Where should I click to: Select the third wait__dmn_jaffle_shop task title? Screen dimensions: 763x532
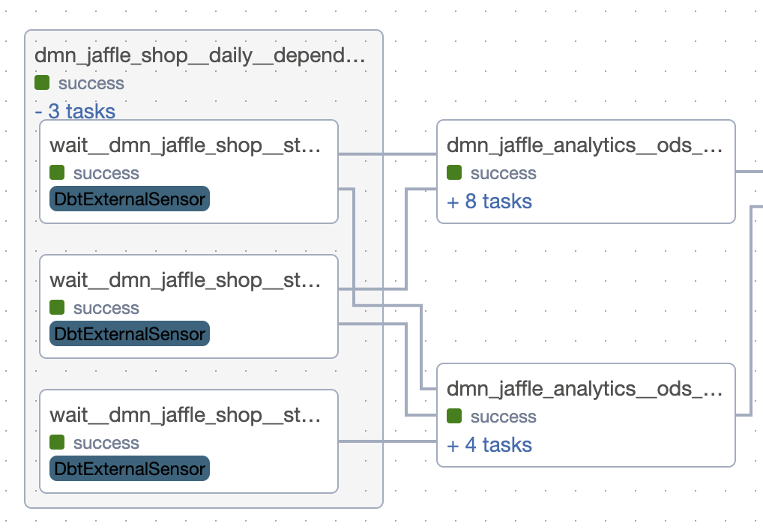[186, 415]
